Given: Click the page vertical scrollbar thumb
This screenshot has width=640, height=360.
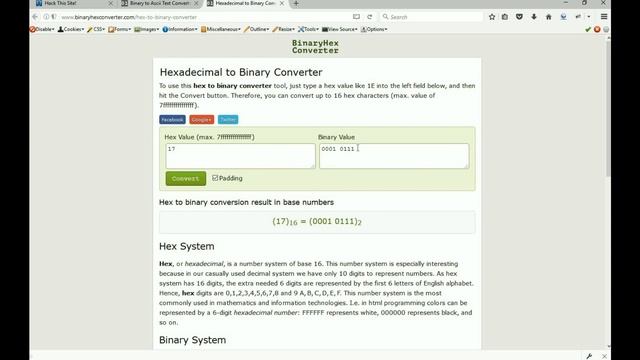Looking at the screenshot, I should pos(609,108).
